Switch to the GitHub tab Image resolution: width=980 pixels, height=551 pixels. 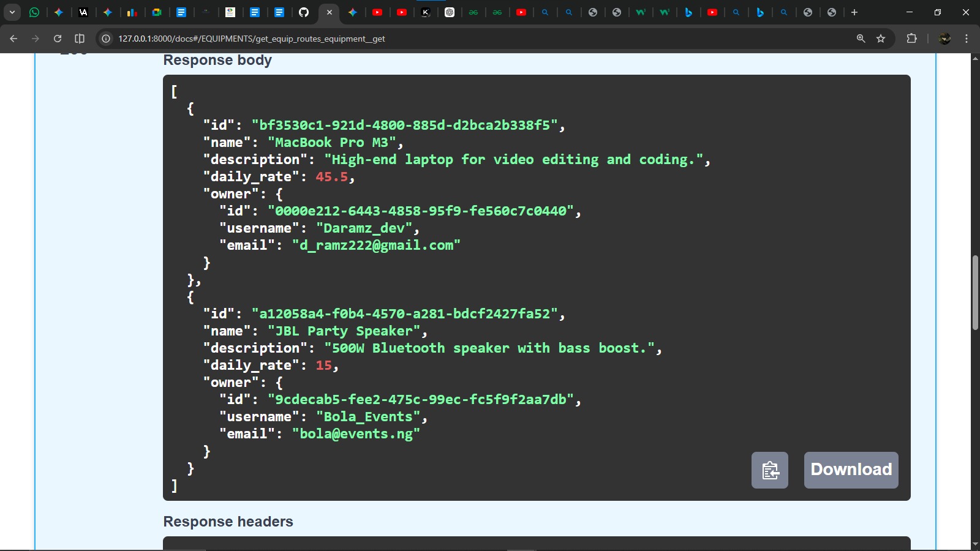304,12
